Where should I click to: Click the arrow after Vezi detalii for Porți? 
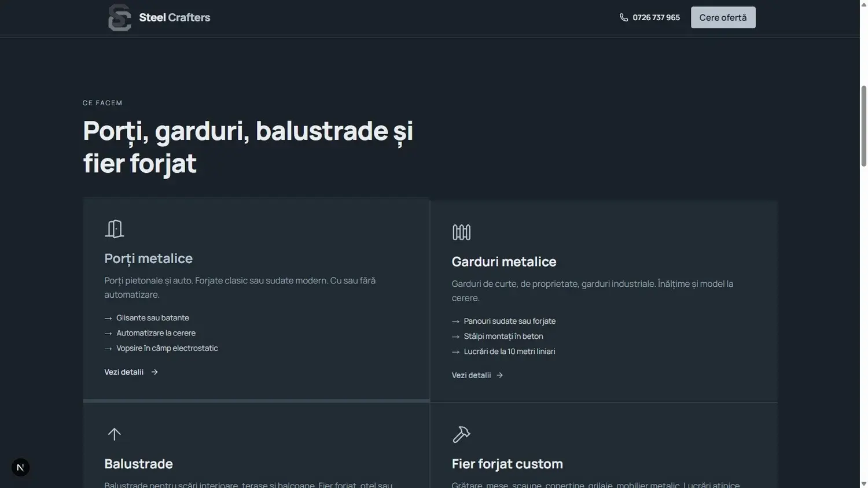pyautogui.click(x=155, y=372)
